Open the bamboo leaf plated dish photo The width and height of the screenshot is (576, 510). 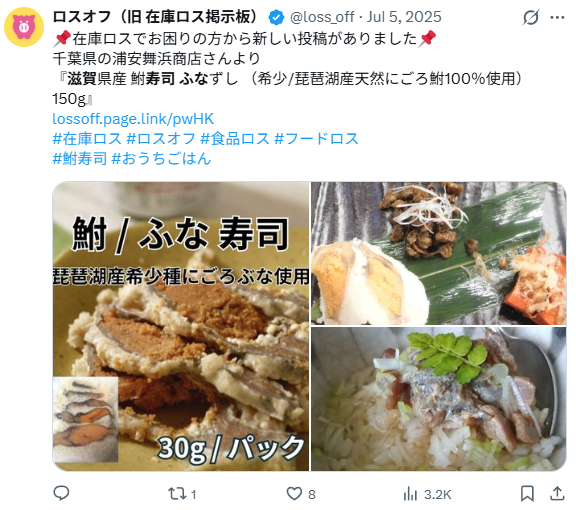[439, 253]
